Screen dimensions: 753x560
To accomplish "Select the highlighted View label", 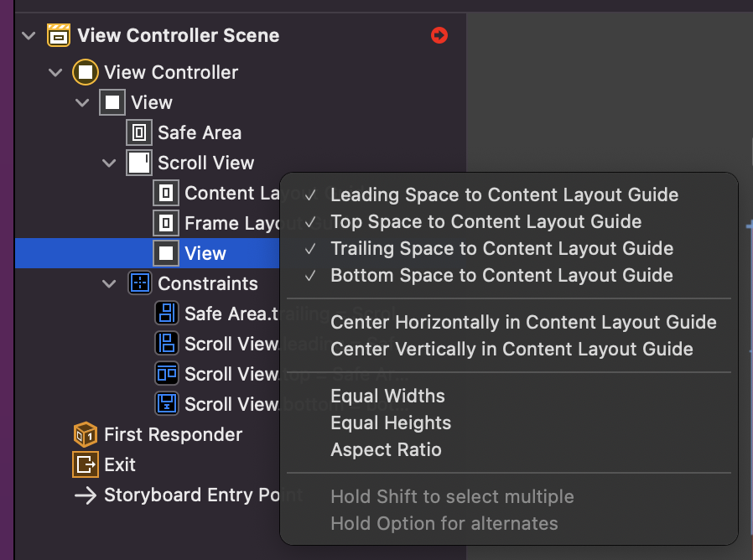I will (x=205, y=253).
